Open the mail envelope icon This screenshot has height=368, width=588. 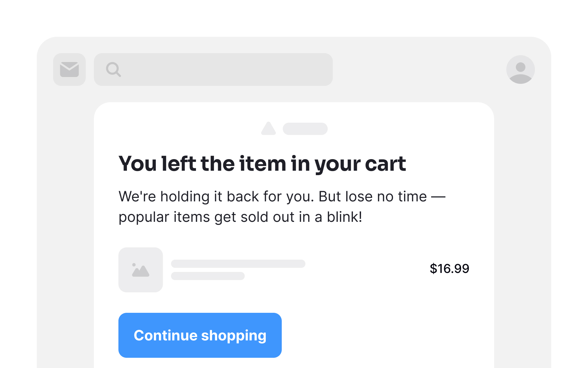coord(69,70)
